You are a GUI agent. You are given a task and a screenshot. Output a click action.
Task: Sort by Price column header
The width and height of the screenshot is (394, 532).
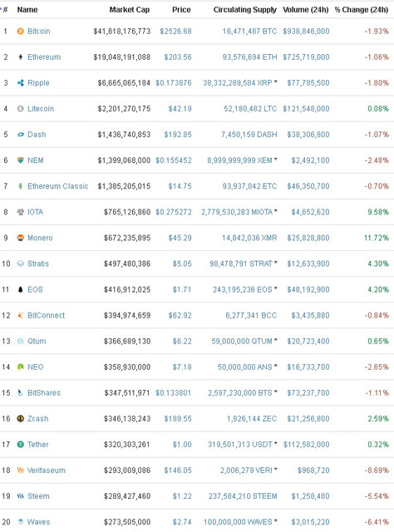tap(181, 10)
